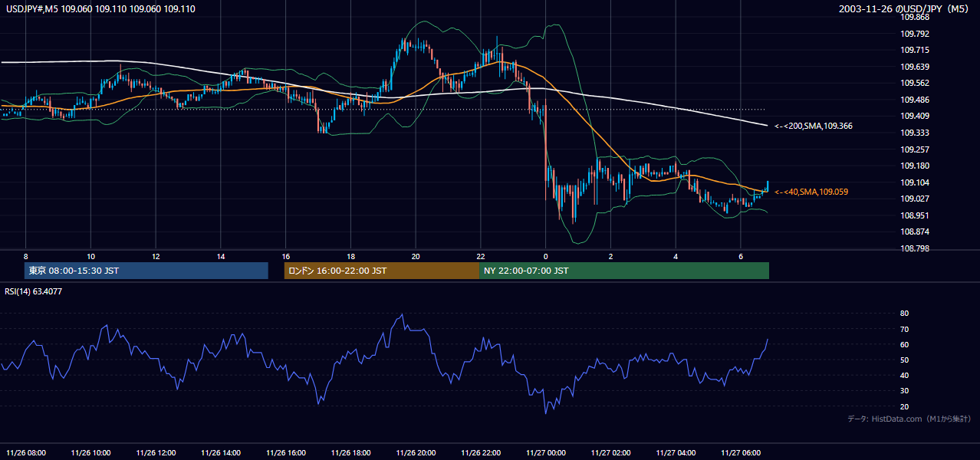This screenshot has height=460, width=980.
Task: Click the 108.798 price axis label
Action: (914, 248)
